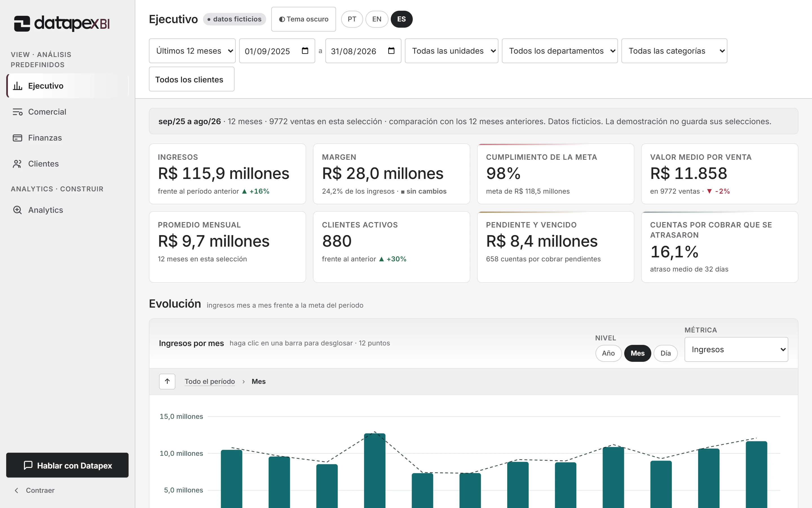Viewport: 812px width, 508px height.
Task: Click the Ingresos por mes chart title
Action: [x=191, y=343]
